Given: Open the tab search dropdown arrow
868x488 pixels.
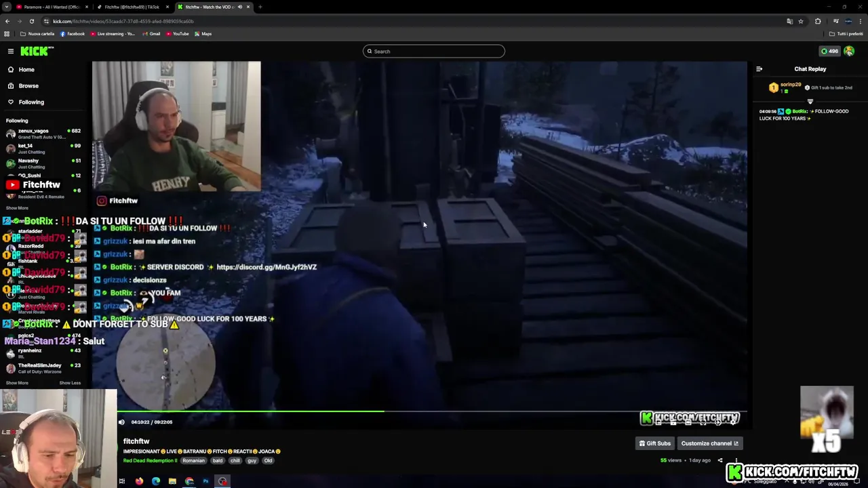Looking at the screenshot, I should (x=6, y=7).
